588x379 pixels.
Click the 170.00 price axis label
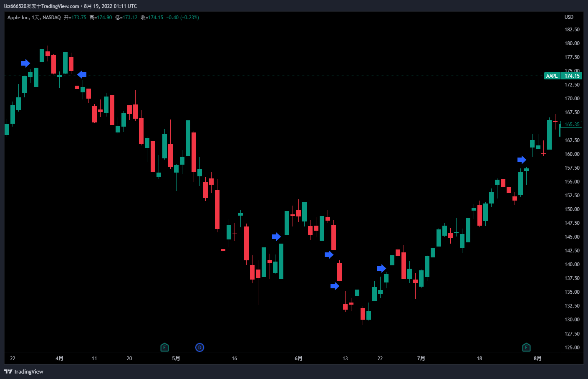[x=572, y=99]
